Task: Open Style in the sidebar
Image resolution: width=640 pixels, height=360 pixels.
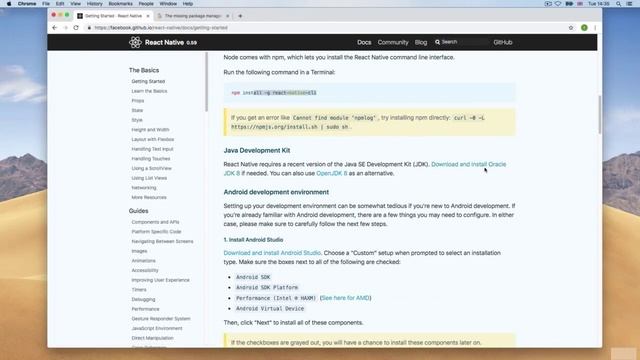Action: pos(137,120)
